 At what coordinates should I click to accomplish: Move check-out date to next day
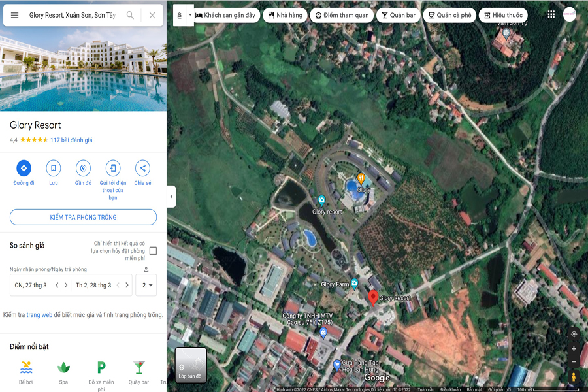tap(127, 285)
